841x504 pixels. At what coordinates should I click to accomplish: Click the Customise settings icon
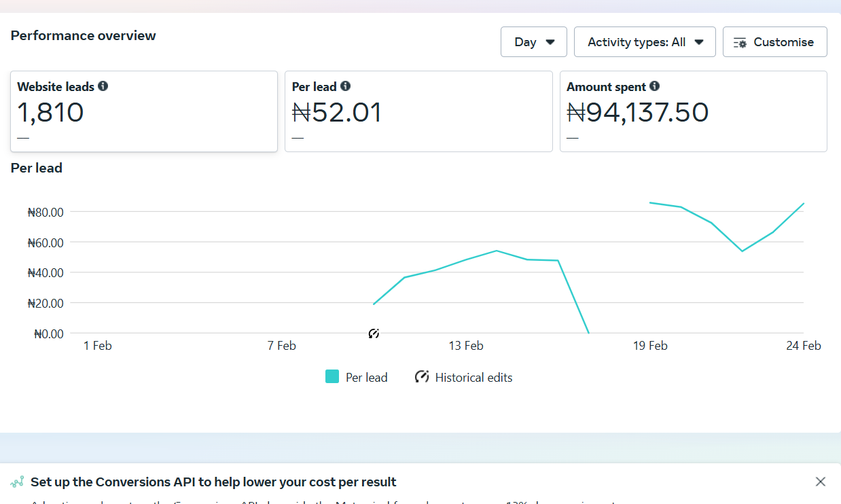point(740,42)
